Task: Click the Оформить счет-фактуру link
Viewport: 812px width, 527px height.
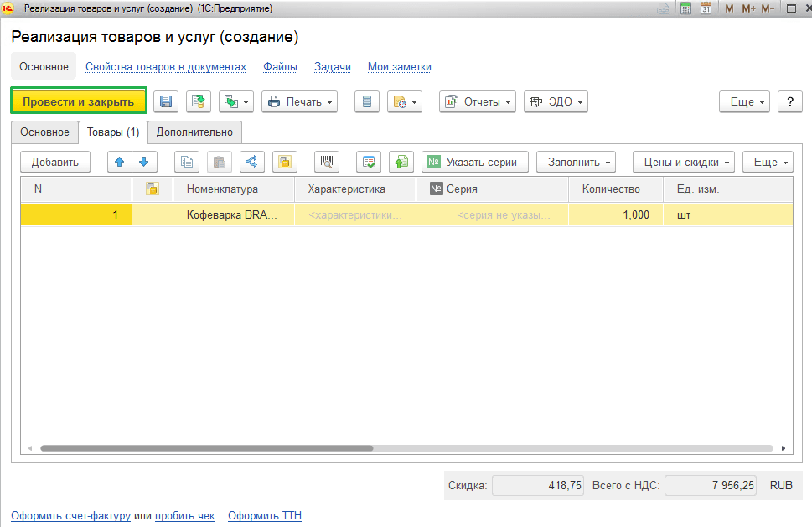Action: click(70, 516)
